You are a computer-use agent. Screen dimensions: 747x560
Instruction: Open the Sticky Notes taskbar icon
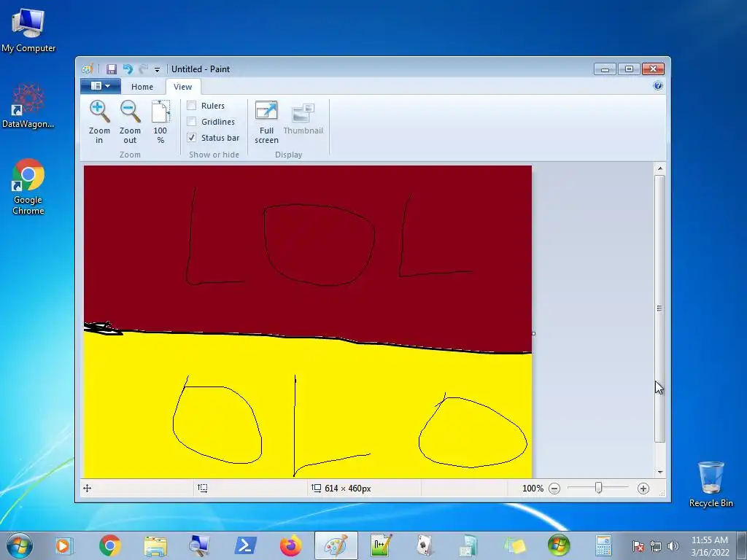click(514, 545)
